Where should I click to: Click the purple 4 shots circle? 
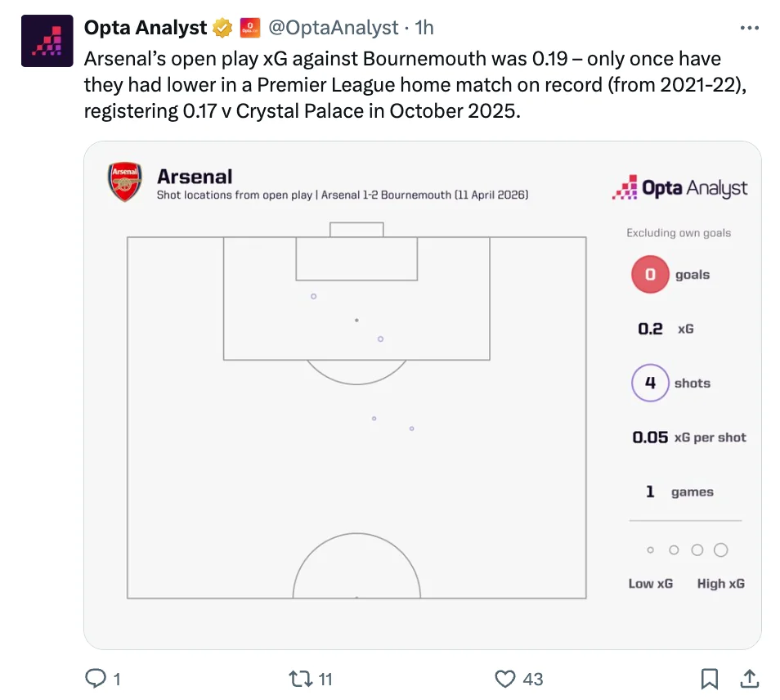coord(650,383)
